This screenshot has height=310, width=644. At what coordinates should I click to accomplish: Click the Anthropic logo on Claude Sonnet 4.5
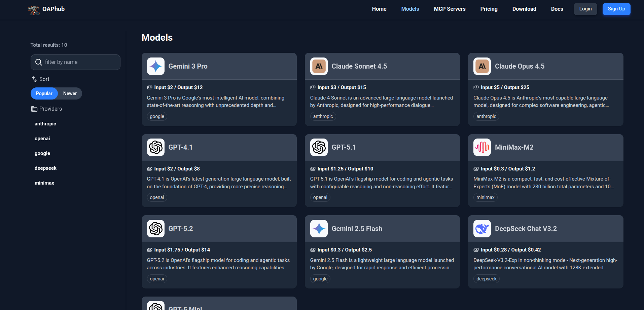[319, 66]
